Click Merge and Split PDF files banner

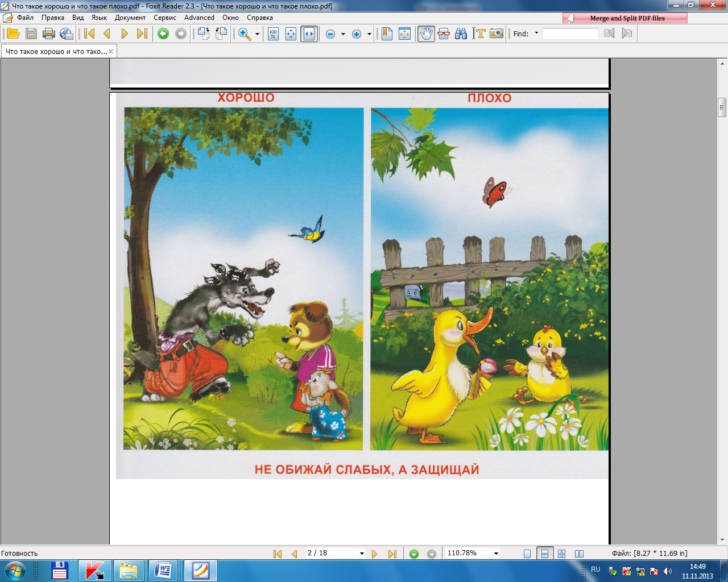(x=625, y=18)
